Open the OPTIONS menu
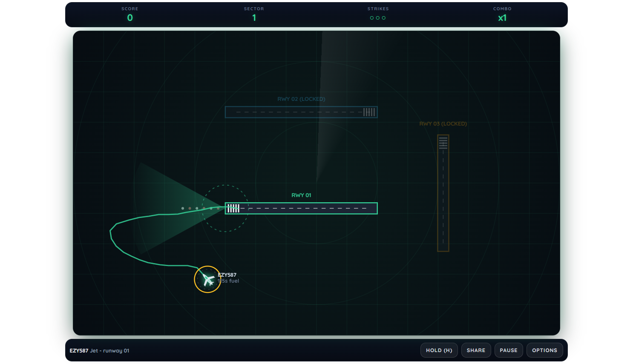Image resolution: width=636 pixels, height=364 pixels. 544,350
